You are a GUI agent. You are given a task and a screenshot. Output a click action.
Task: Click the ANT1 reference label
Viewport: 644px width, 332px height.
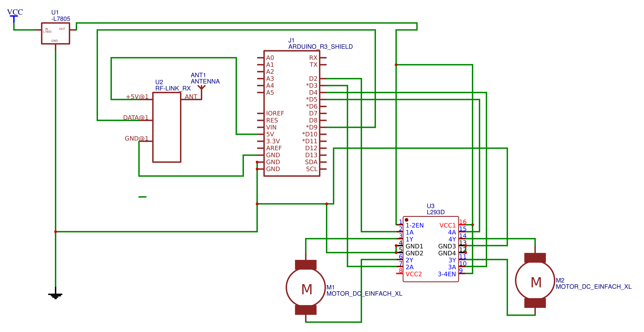tap(198, 75)
